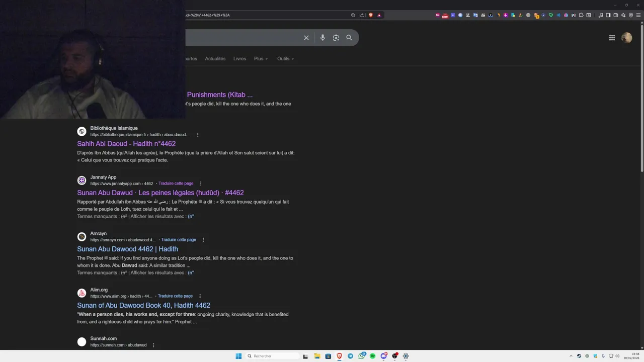Open Discord from the taskbar
The width and height of the screenshot is (644, 362).
(384, 356)
